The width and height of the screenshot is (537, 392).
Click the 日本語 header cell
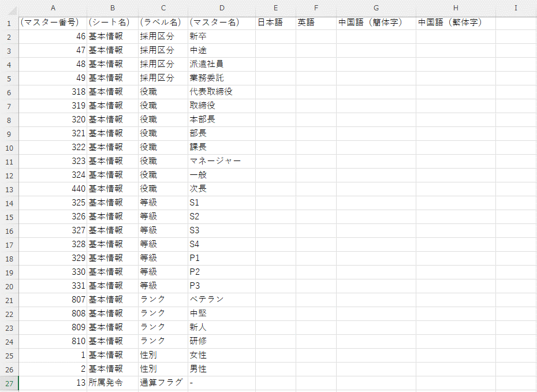[275, 23]
